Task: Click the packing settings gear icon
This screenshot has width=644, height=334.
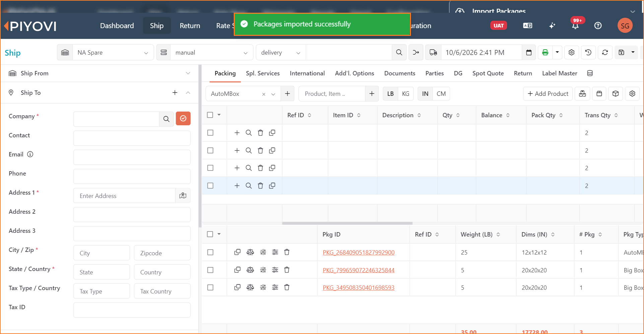Action: [632, 94]
